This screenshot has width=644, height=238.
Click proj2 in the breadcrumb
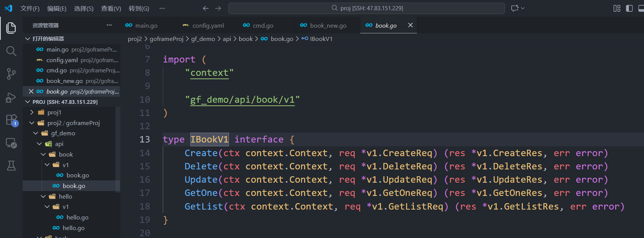135,39
